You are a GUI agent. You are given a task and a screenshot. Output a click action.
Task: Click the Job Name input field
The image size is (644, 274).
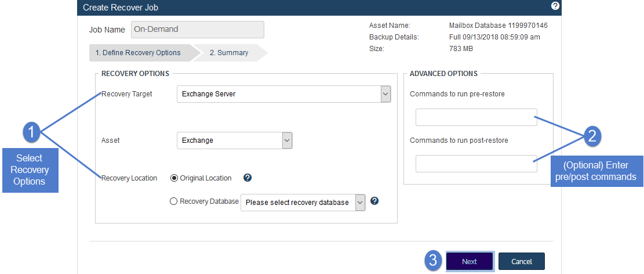click(198, 30)
